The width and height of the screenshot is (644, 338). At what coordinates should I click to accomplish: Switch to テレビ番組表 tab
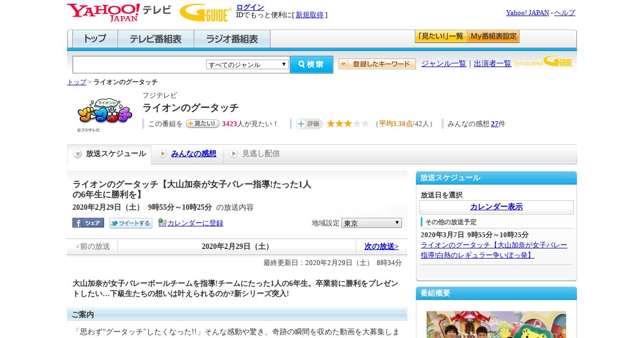[156, 39]
